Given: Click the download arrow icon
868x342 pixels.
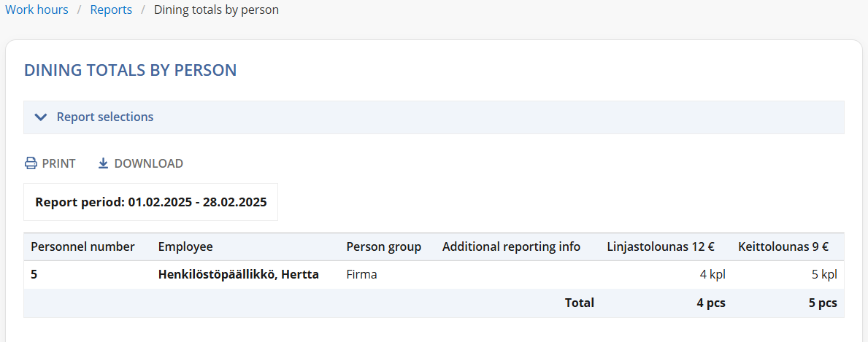Looking at the screenshot, I should point(103,163).
